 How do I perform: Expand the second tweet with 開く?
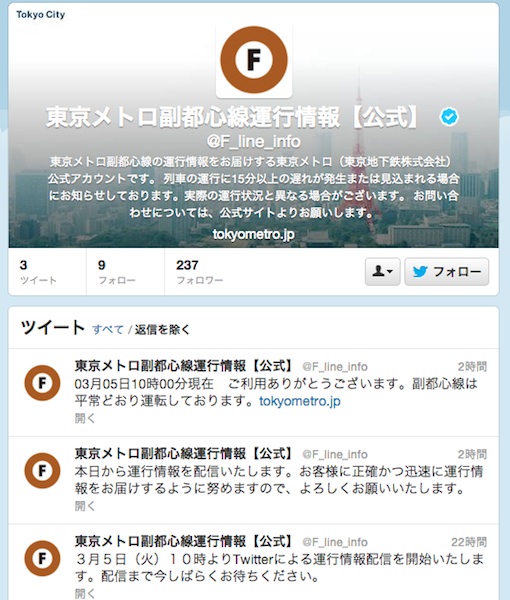coord(85,506)
